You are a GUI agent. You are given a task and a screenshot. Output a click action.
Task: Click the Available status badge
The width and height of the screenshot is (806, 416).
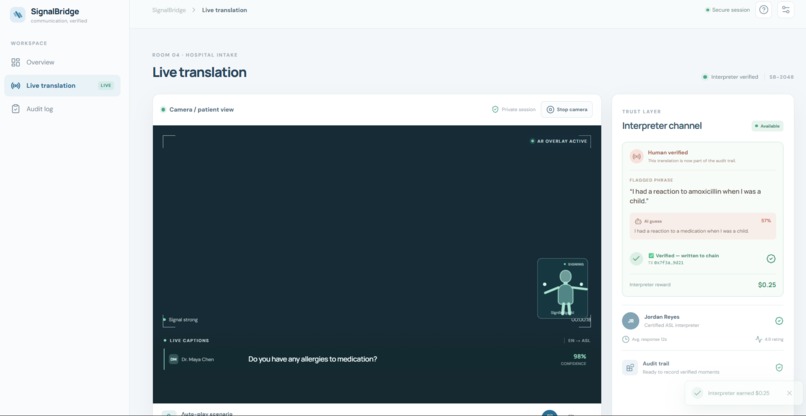click(x=767, y=126)
